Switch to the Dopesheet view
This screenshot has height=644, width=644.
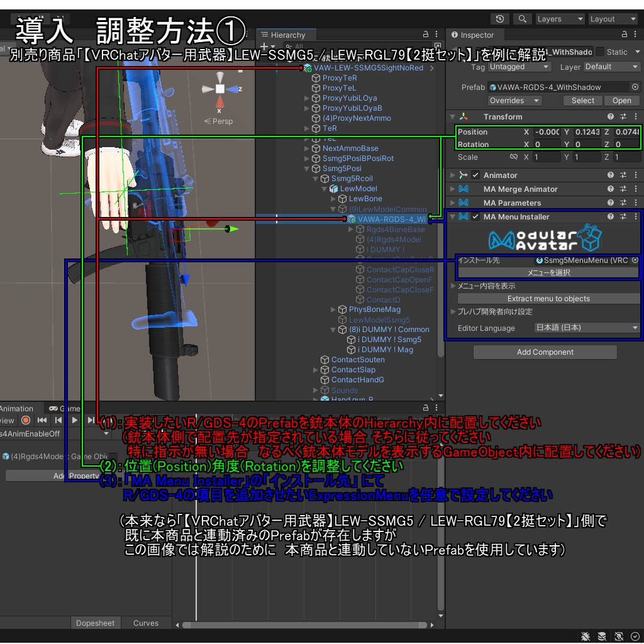click(96, 623)
